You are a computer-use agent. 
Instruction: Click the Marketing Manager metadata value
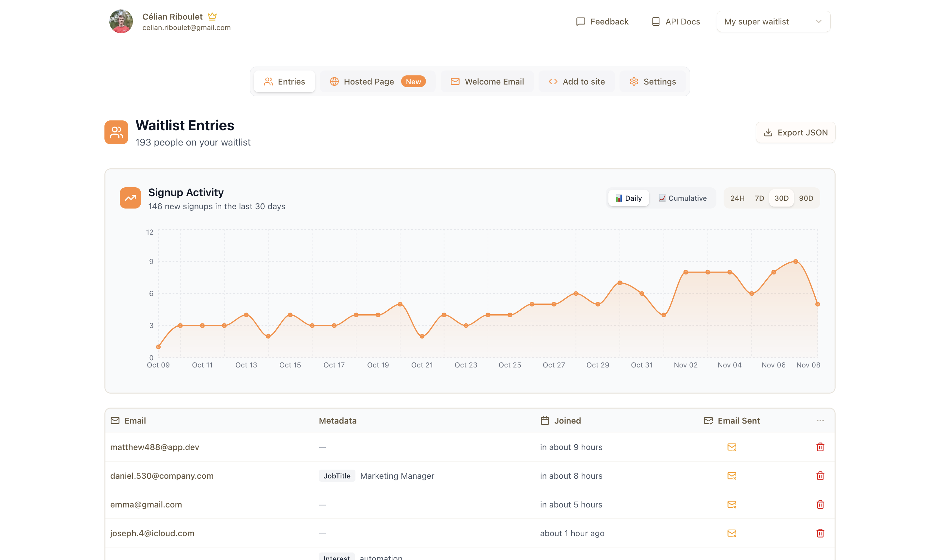coord(397,475)
